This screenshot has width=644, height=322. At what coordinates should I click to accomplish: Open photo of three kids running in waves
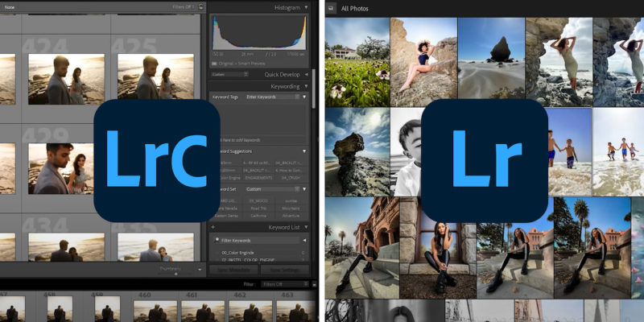[x=618, y=152]
